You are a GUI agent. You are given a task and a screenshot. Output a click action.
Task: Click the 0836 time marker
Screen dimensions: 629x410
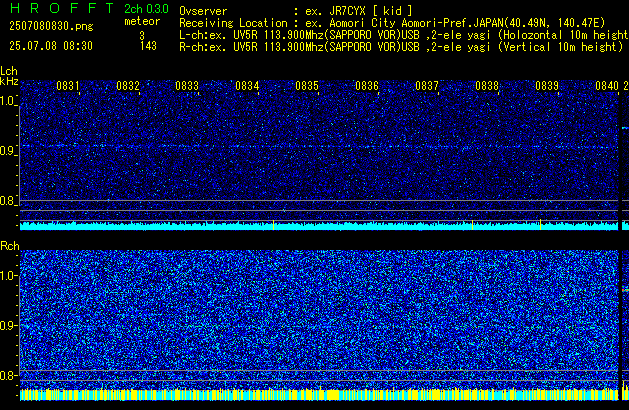(x=367, y=86)
